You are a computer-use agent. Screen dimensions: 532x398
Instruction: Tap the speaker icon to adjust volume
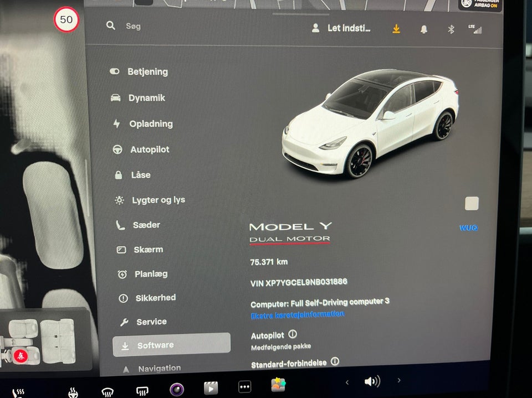[372, 381]
